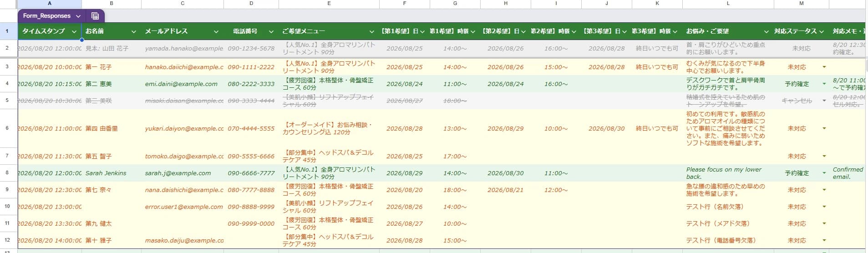This screenshot has height=253, width=868.
Task: Select phone cell 070-4444-5555
Action: tap(251, 128)
